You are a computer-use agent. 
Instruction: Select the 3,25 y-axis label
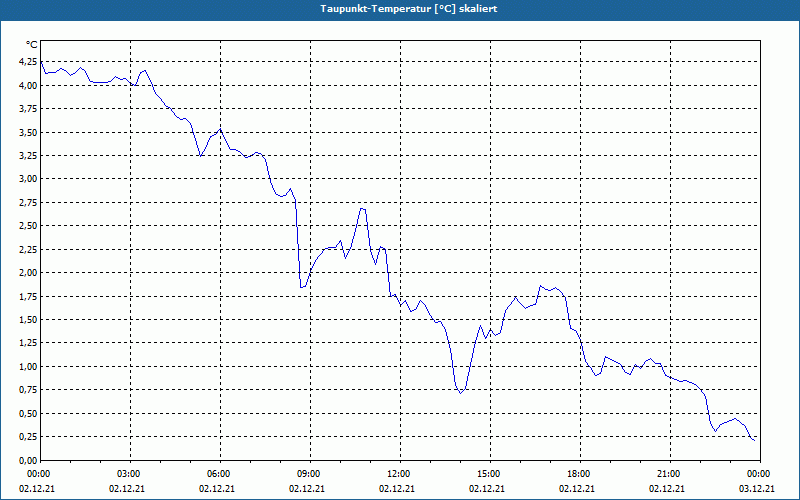tap(28, 156)
